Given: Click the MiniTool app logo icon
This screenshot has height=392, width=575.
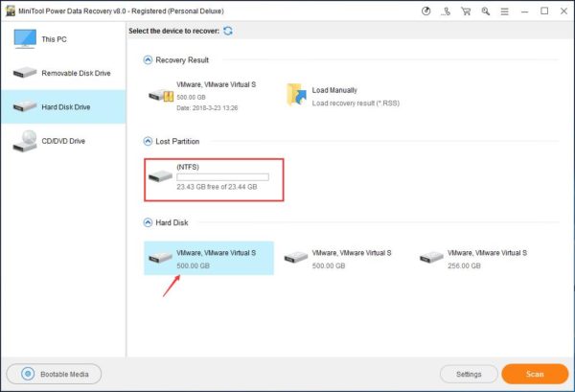Looking at the screenshot, I should [x=11, y=11].
